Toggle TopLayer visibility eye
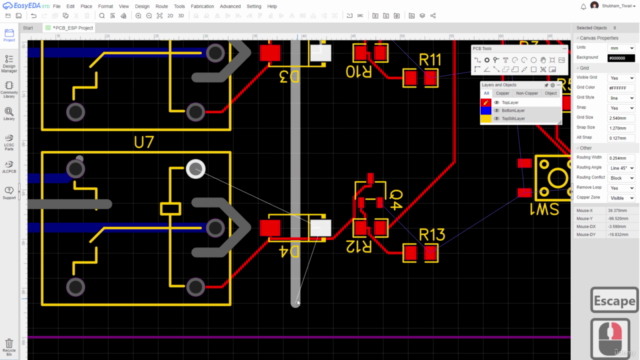640x360 pixels. [x=497, y=102]
